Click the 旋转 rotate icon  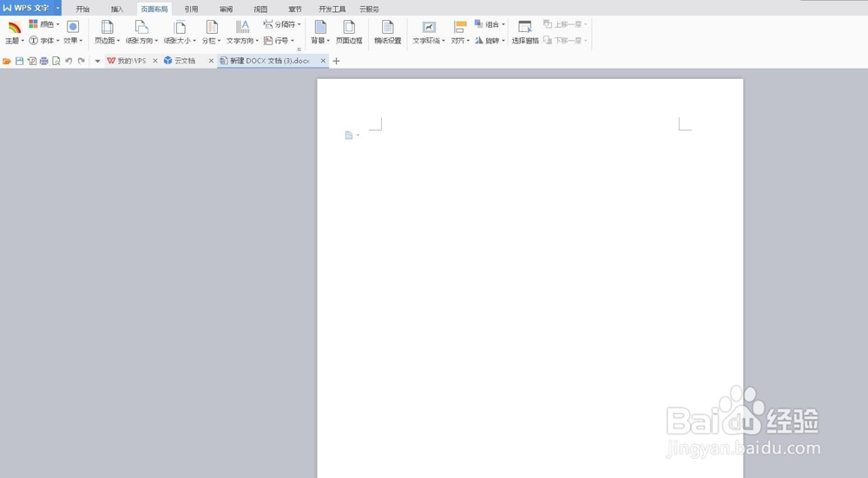479,41
